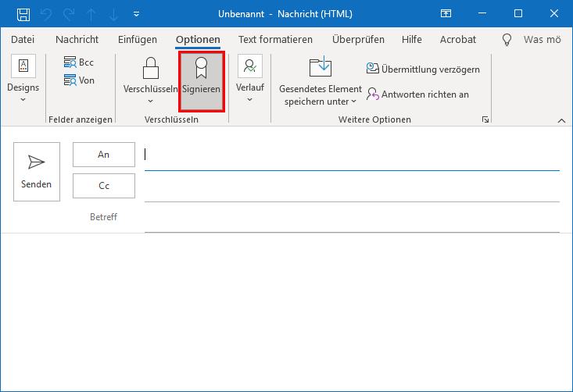Click the lightbulb Tell Me icon
Image resolution: width=573 pixels, height=392 pixels.
coord(507,39)
